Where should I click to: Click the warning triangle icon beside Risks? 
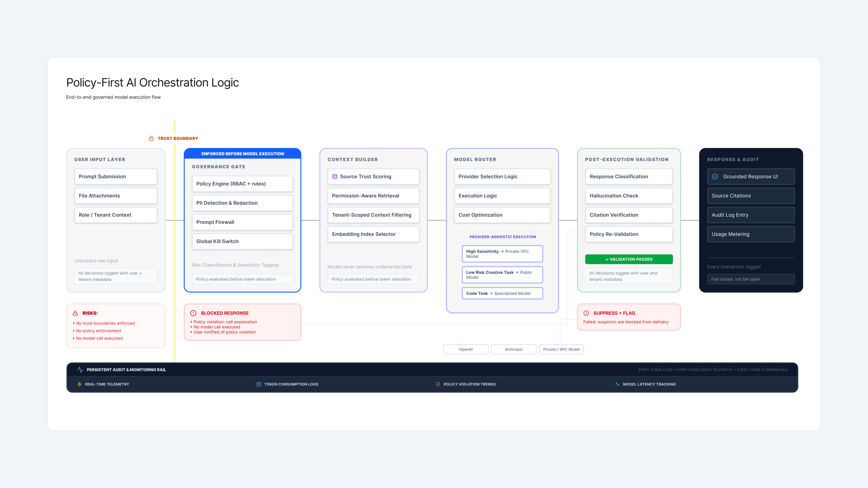(x=75, y=313)
